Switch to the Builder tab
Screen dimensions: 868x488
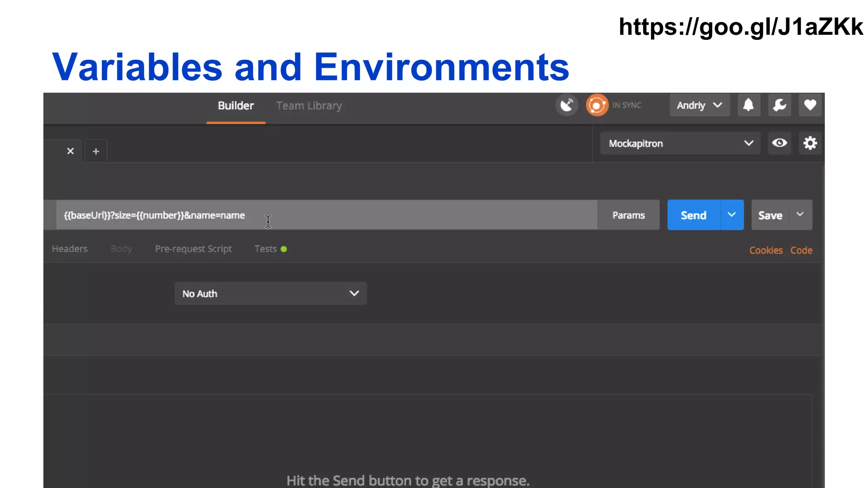coord(236,106)
